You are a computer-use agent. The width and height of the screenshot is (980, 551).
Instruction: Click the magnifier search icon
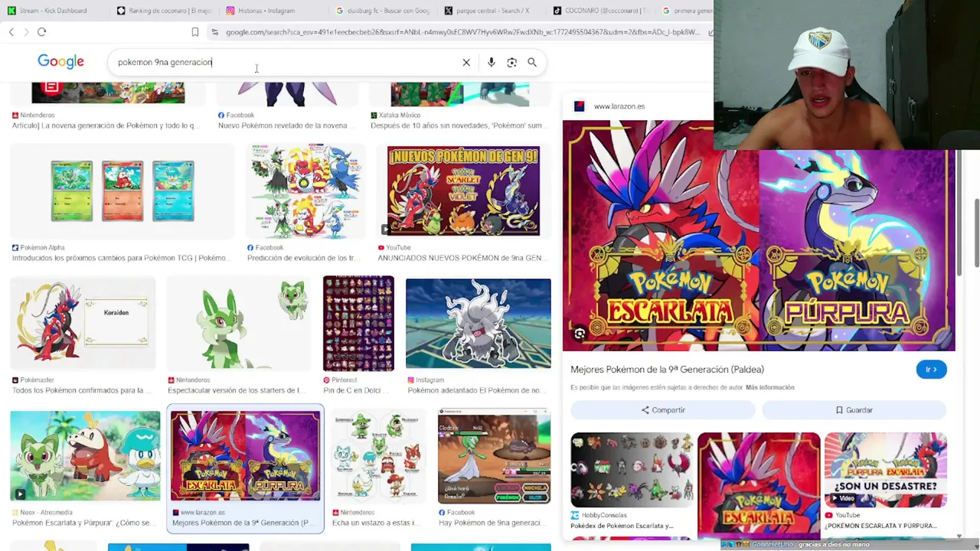point(532,63)
